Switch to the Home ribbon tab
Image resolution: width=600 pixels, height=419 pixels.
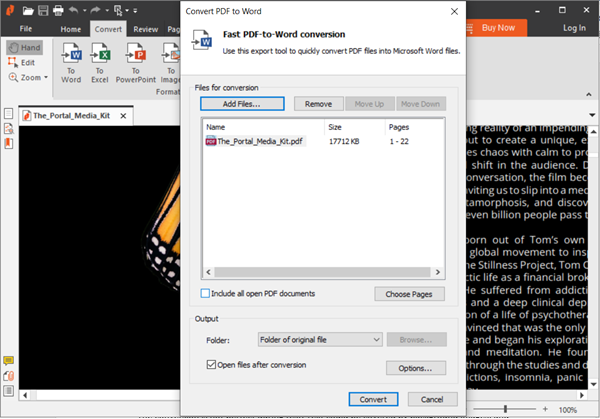click(70, 29)
